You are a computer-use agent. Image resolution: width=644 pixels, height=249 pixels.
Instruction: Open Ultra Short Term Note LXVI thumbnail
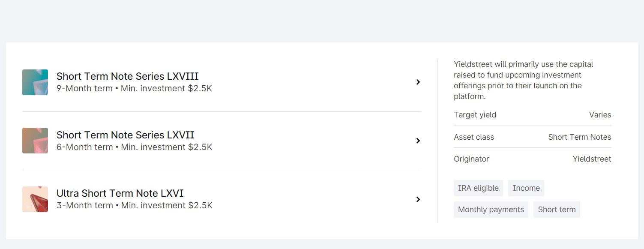click(x=35, y=199)
